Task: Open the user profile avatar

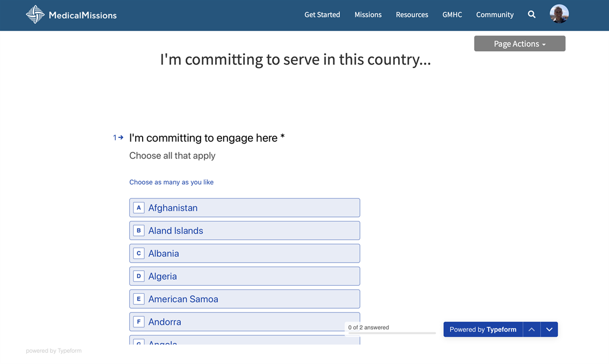Action: pos(559,14)
